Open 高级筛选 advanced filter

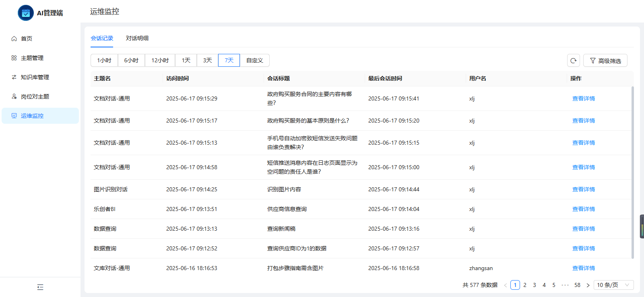pos(605,61)
